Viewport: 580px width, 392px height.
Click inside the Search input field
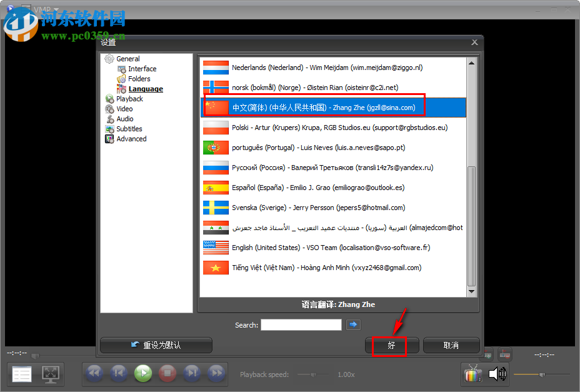point(301,324)
